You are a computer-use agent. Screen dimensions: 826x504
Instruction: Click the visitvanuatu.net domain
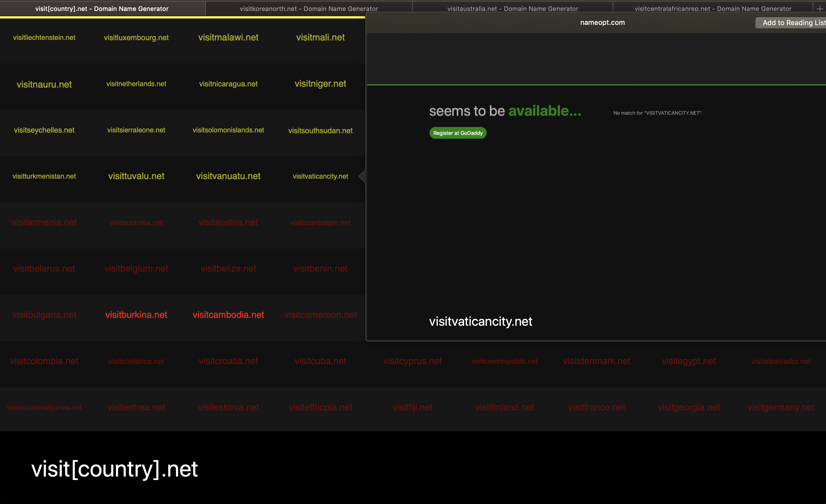click(228, 176)
